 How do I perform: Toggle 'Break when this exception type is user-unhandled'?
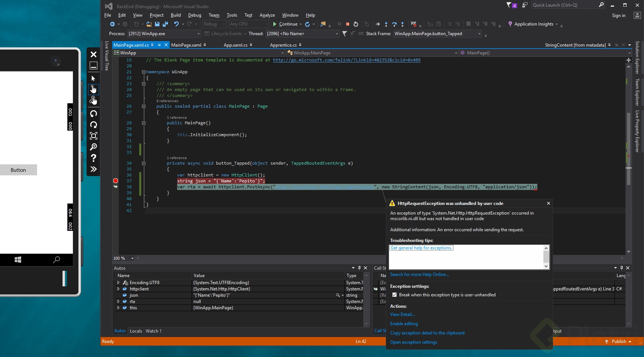pyautogui.click(x=394, y=295)
